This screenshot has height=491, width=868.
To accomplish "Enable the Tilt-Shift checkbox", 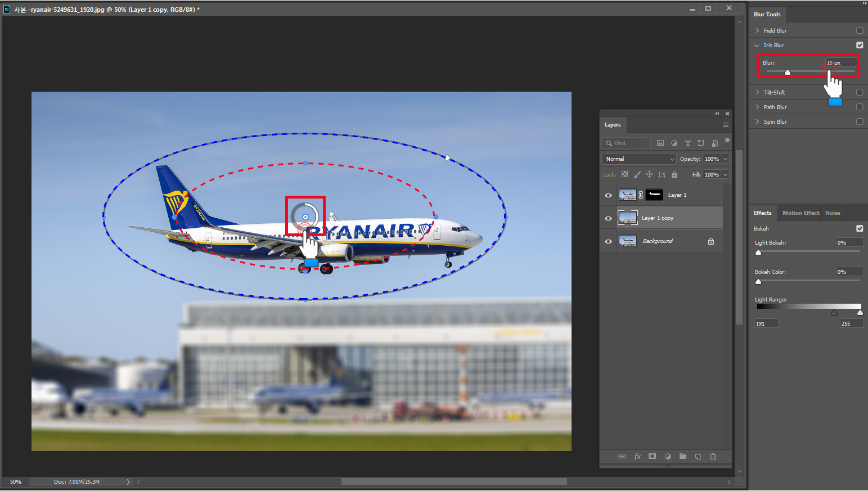I will (860, 92).
